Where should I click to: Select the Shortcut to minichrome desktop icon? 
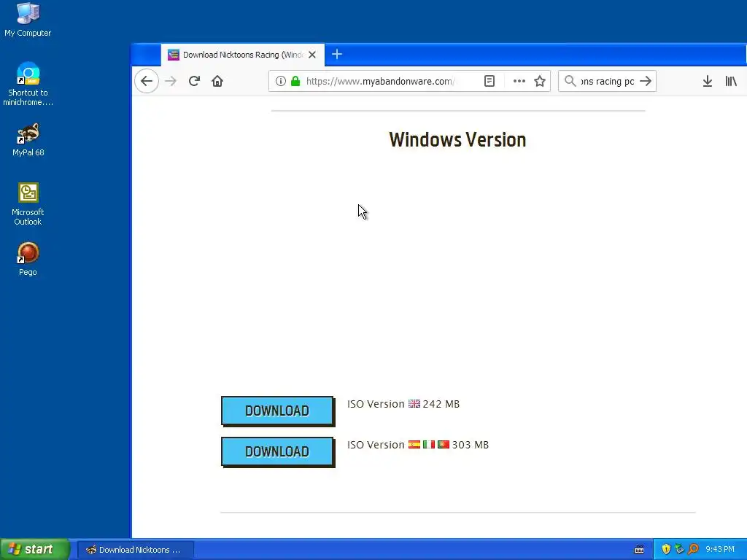(x=28, y=85)
